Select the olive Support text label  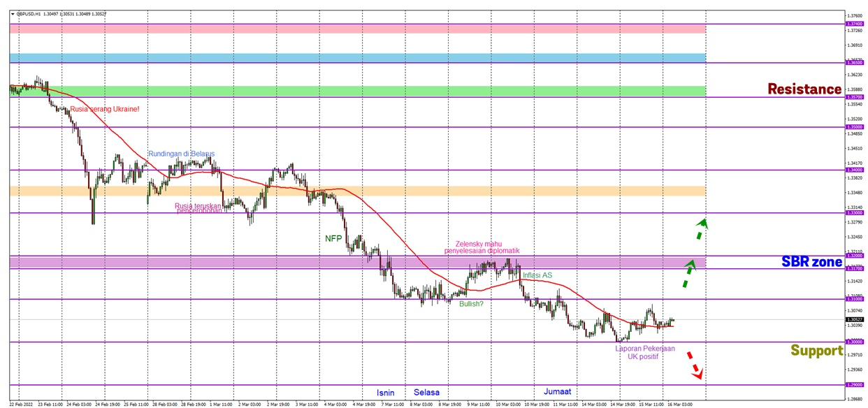click(x=816, y=351)
